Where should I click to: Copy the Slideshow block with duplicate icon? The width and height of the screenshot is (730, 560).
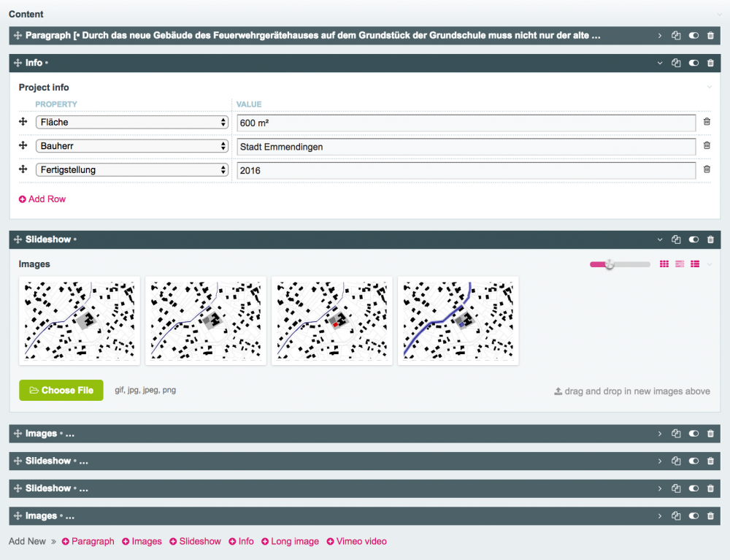point(676,239)
